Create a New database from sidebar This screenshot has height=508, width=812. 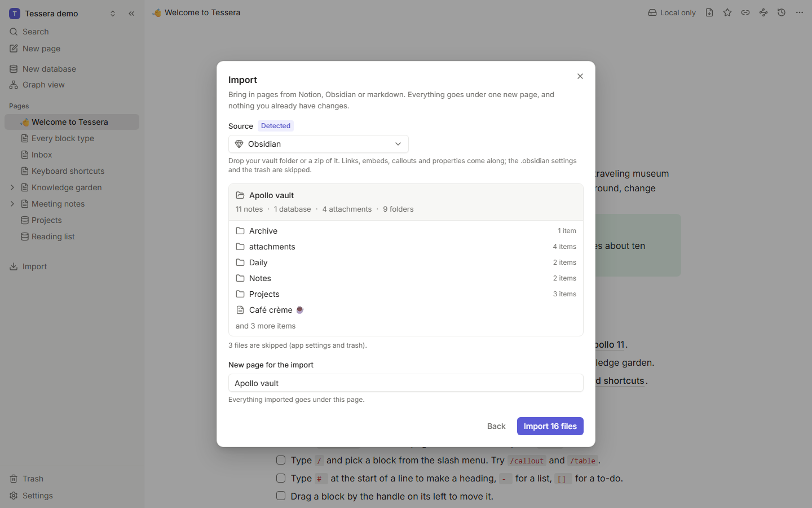[72, 69]
